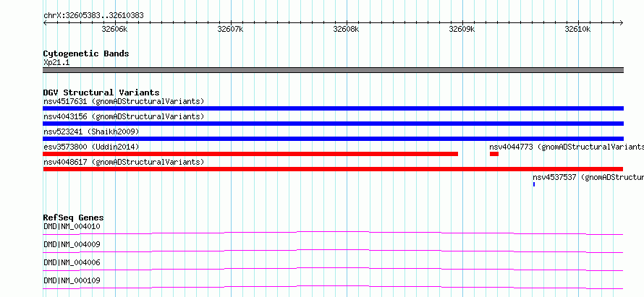Select the short red bar for nsv4044773
The height and width of the screenshot is (297, 644).
coord(494,154)
